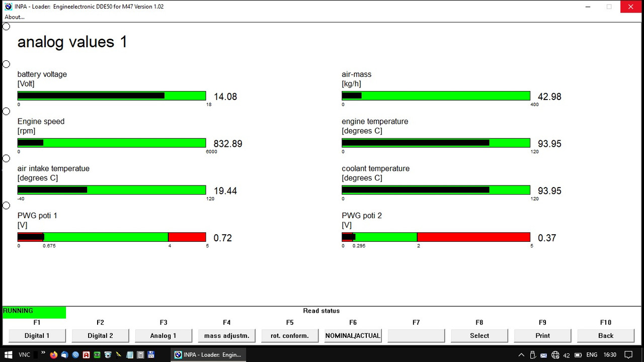Click the VNC toolbar label

pyautogui.click(x=24, y=355)
